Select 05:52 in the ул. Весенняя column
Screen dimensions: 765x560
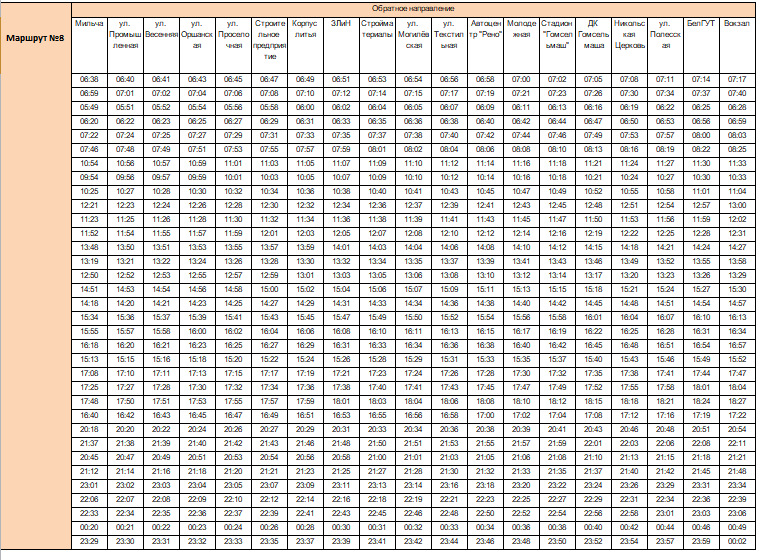(x=161, y=107)
